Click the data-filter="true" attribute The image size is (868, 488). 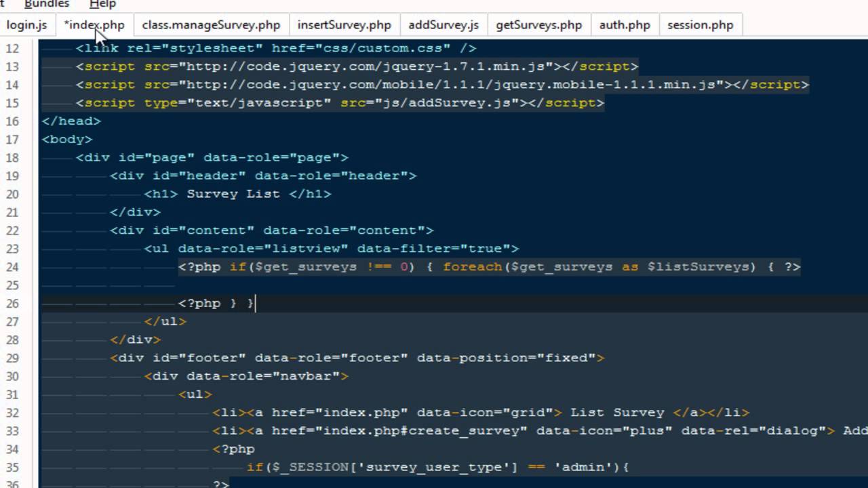(x=434, y=249)
